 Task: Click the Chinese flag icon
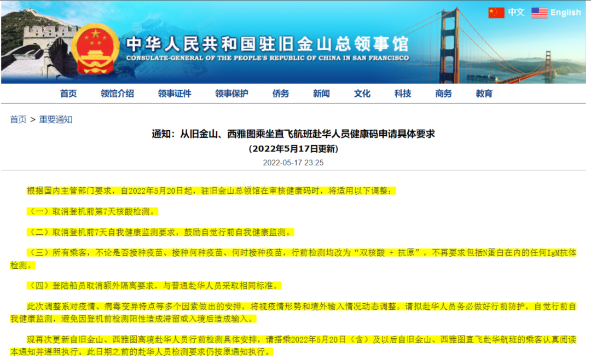(496, 13)
